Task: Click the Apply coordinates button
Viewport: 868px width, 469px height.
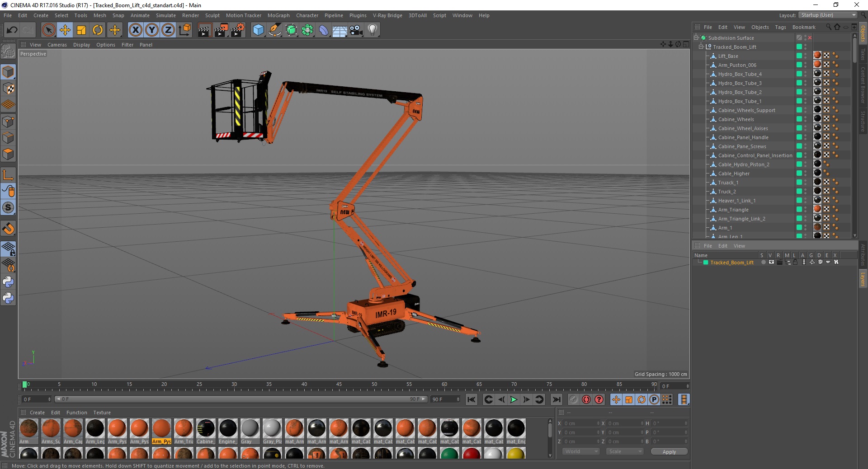Action: point(669,451)
